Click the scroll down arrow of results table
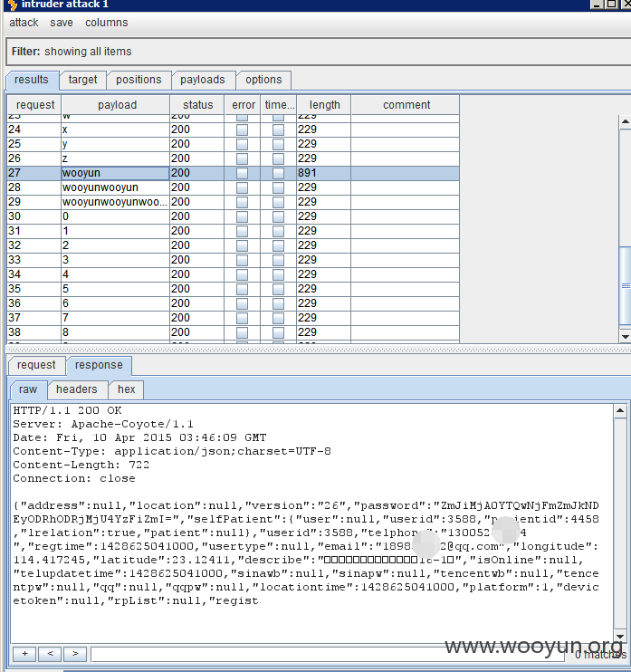The image size is (631, 672). pyautogui.click(x=625, y=336)
